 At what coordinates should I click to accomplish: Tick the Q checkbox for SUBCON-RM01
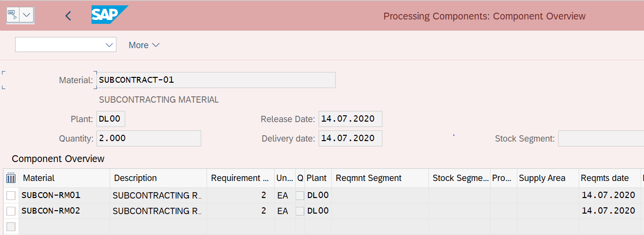300,196
